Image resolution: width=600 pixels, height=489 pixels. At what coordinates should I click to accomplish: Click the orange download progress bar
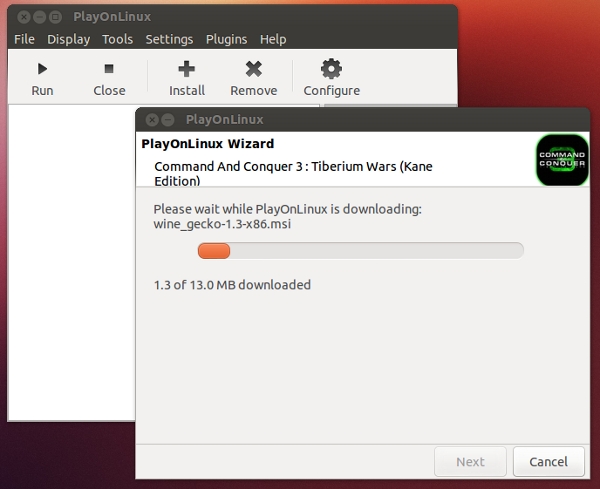(360, 251)
